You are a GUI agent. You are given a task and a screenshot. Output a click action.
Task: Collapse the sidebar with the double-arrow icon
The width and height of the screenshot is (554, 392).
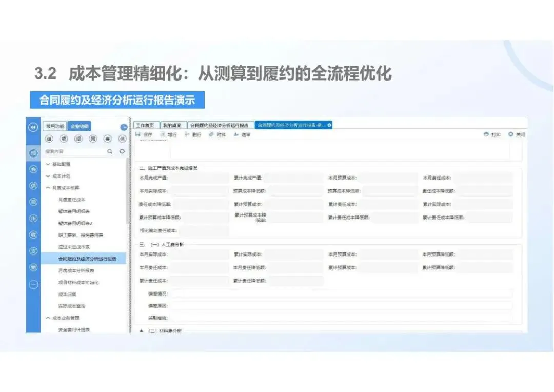(x=33, y=127)
